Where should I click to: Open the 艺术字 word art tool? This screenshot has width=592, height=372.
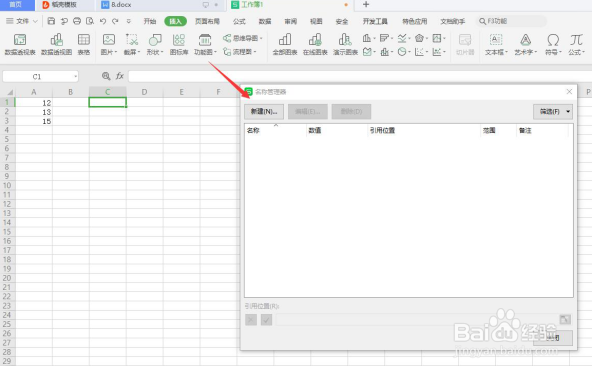point(526,44)
